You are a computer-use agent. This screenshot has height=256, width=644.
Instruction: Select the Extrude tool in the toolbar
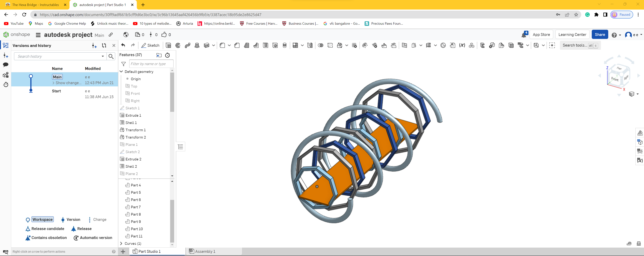point(169,45)
